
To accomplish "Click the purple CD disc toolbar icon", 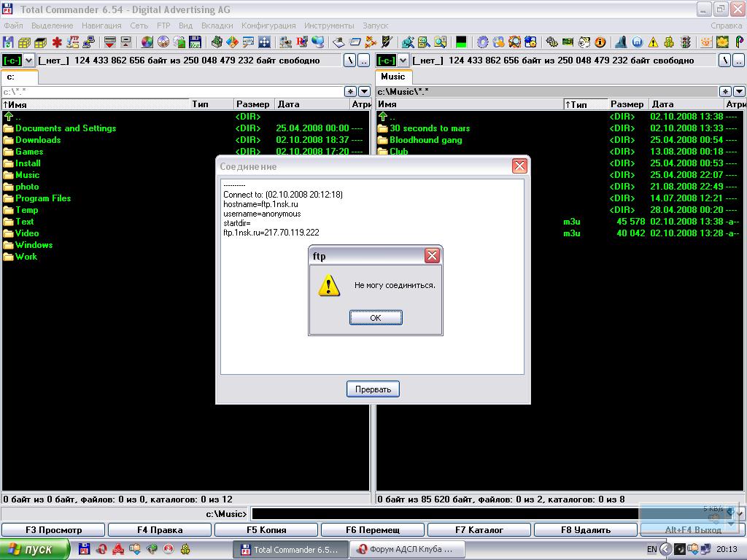I will 163,42.
